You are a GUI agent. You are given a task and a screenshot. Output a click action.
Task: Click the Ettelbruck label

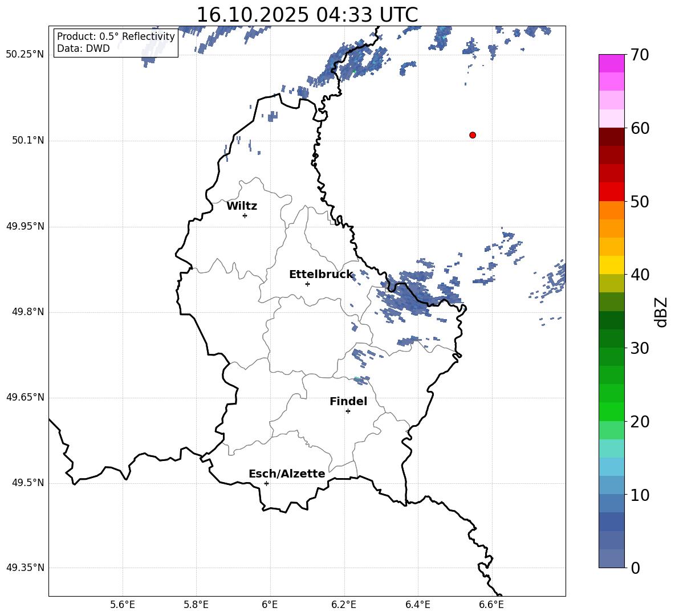coord(321,275)
